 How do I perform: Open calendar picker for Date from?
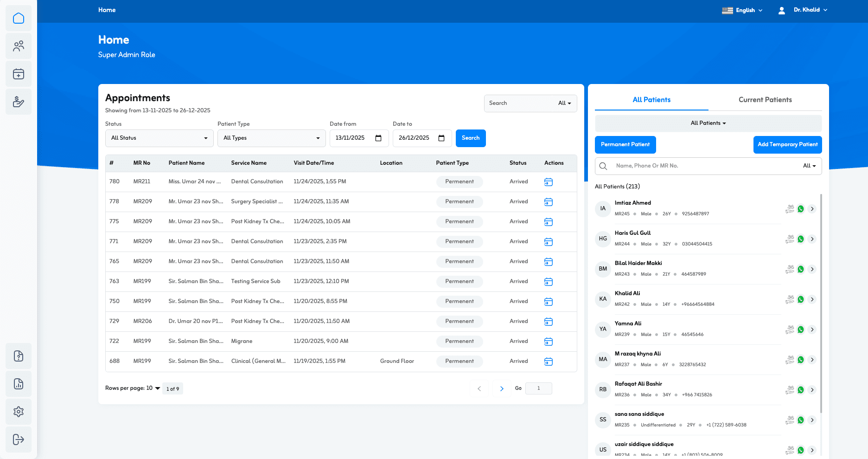pos(378,138)
